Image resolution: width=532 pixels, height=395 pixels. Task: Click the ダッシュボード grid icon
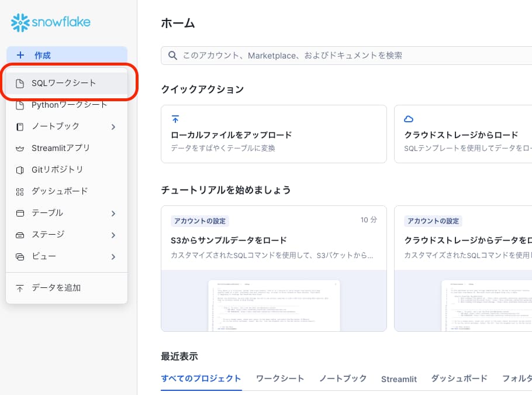pyautogui.click(x=20, y=192)
